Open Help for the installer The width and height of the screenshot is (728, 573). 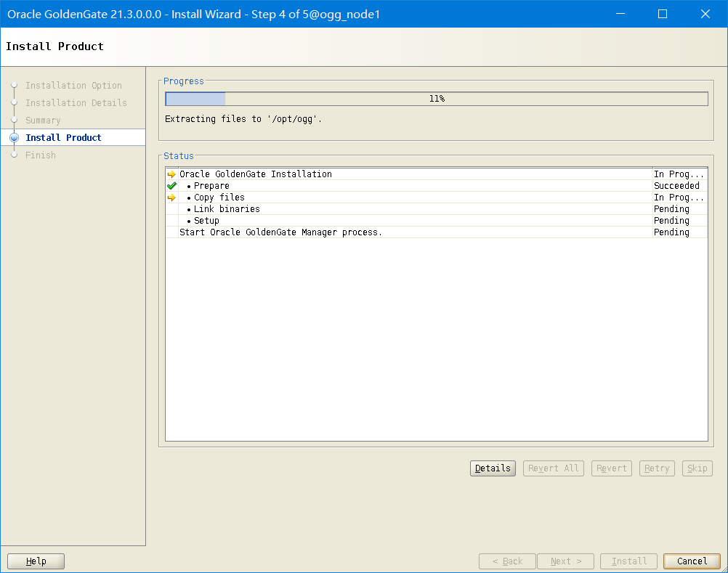tap(36, 561)
